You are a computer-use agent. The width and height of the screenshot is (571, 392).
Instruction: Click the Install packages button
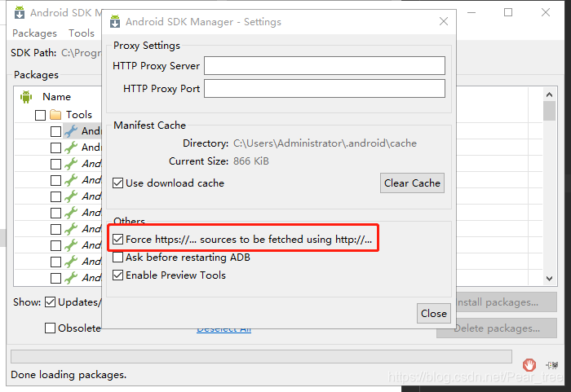pos(507,302)
